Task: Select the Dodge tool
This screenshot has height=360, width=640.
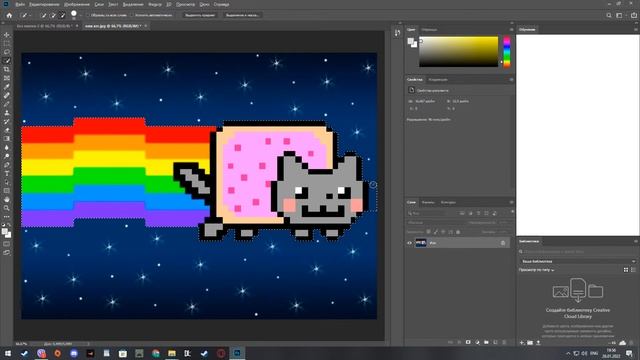Action: point(7,156)
